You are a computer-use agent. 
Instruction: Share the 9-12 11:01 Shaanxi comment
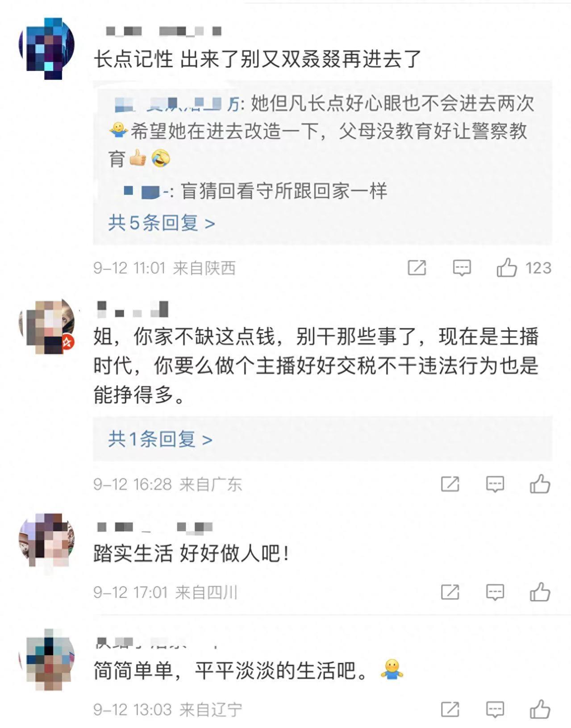tap(417, 268)
